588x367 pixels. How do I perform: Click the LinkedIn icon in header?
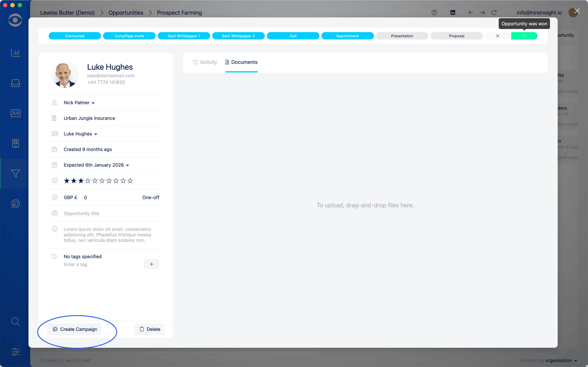(453, 13)
